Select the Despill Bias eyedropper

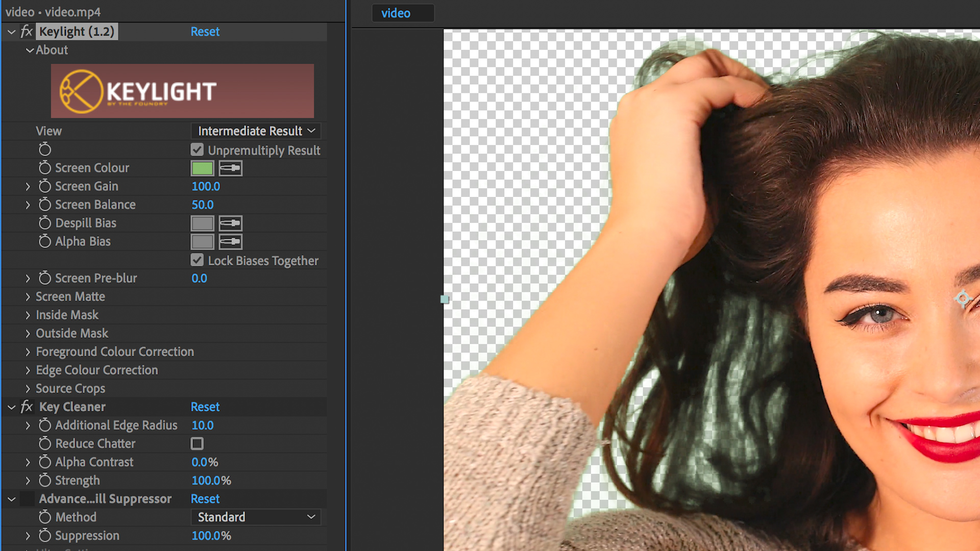coord(230,223)
